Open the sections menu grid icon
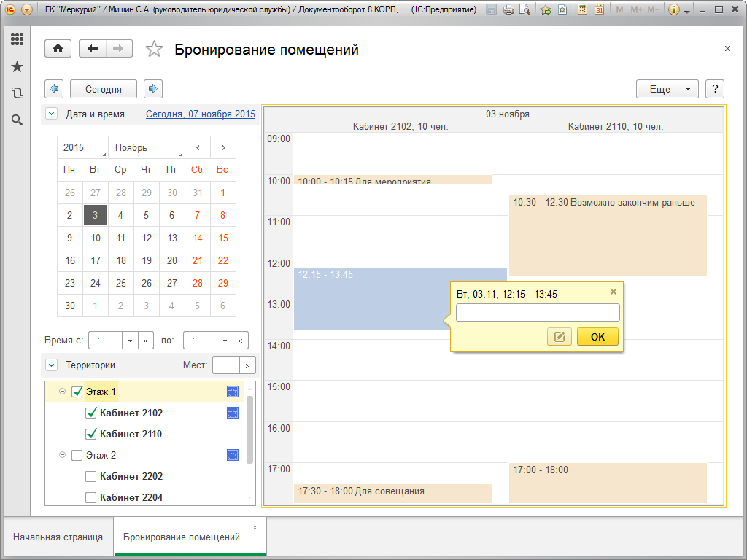747x560 pixels. [x=17, y=39]
